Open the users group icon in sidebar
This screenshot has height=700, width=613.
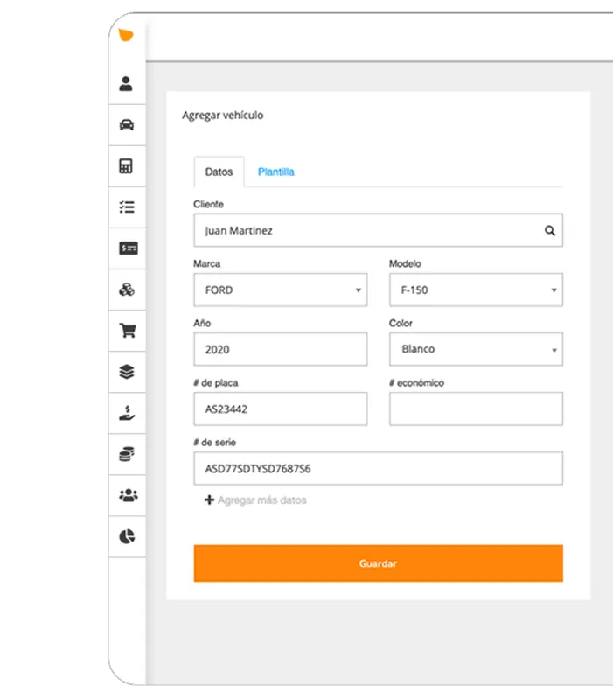click(128, 495)
